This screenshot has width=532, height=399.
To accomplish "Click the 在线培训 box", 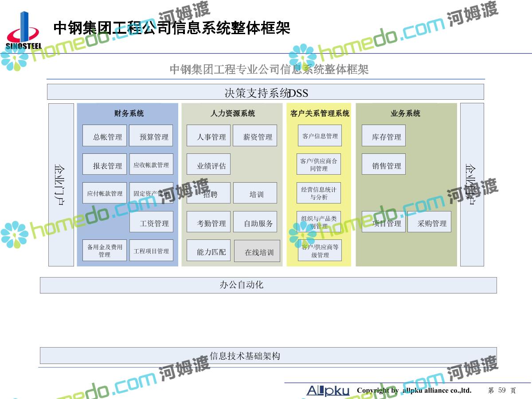I will [257, 251].
